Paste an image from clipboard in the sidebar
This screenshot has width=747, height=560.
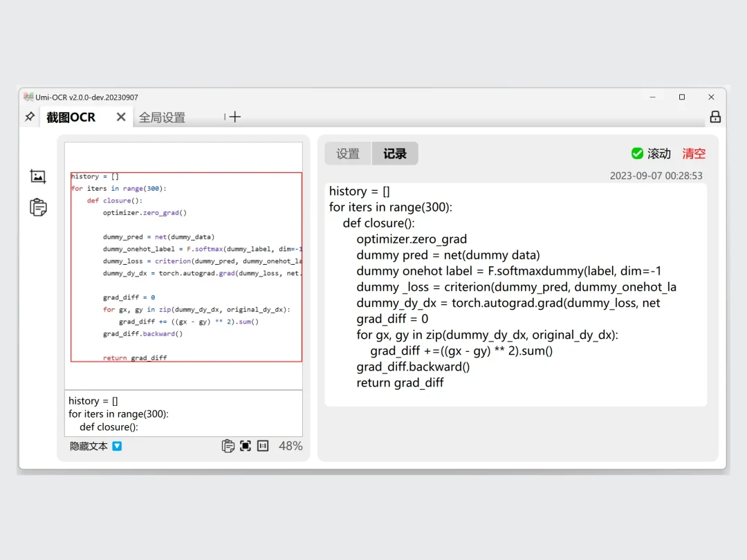(38, 207)
